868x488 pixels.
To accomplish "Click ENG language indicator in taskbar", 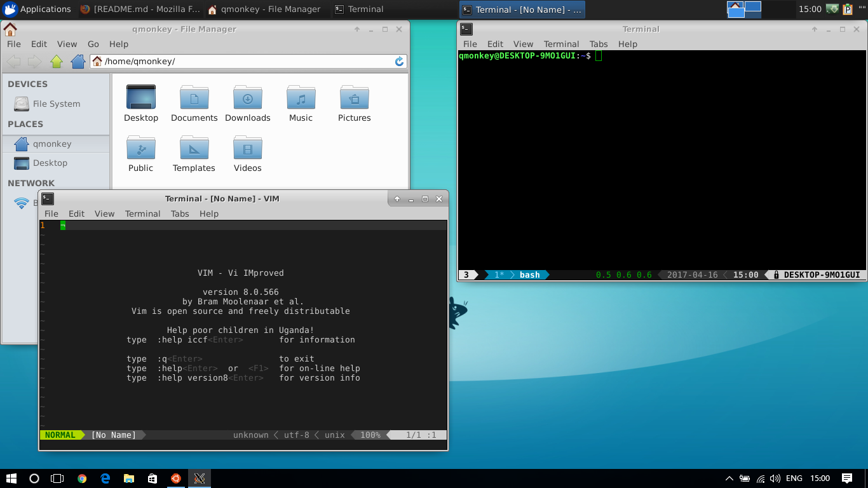I will [794, 478].
